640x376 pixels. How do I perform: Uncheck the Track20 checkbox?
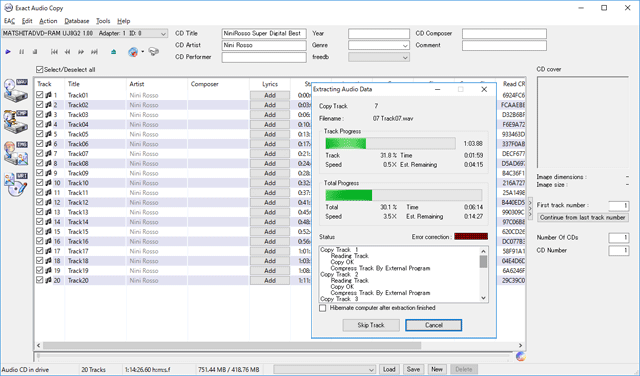(x=40, y=280)
